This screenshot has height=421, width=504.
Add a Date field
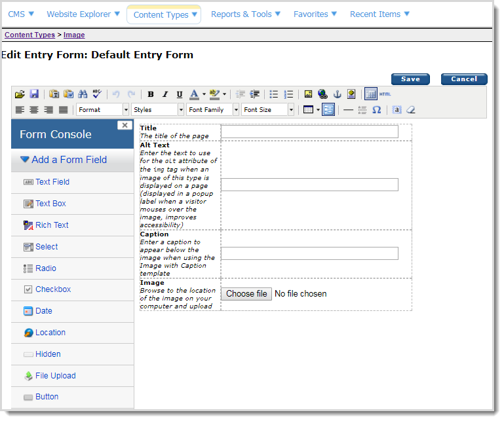click(x=73, y=312)
